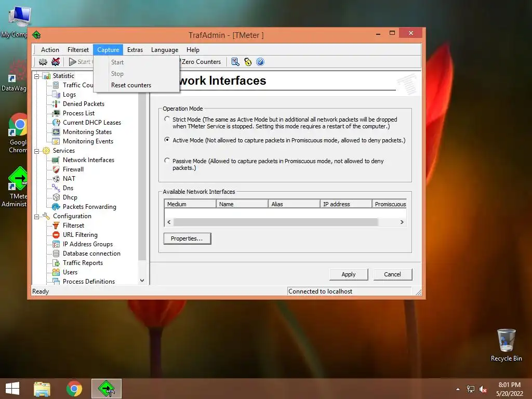
Task: Click the Promiscuous column header
Action: pyautogui.click(x=390, y=204)
